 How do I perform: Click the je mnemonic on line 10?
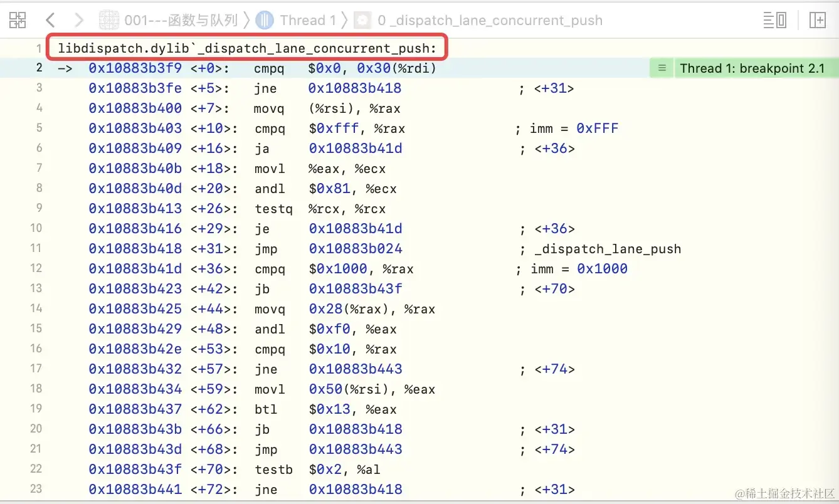(x=261, y=229)
